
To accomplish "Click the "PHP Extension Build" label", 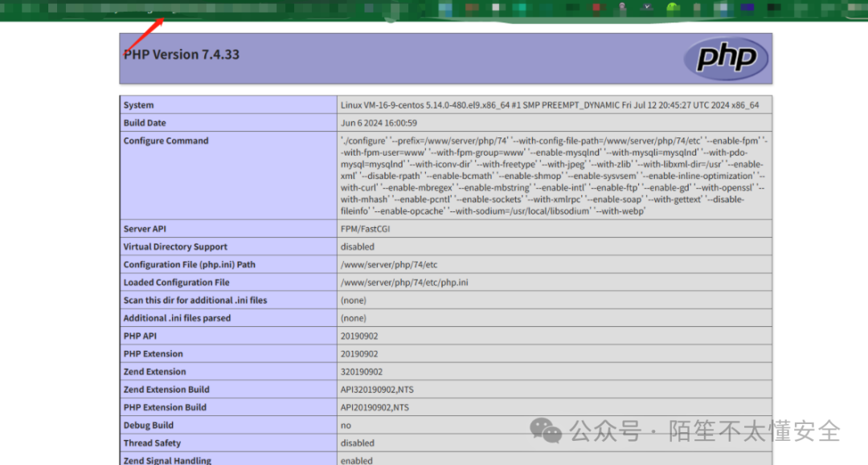I will [165, 407].
